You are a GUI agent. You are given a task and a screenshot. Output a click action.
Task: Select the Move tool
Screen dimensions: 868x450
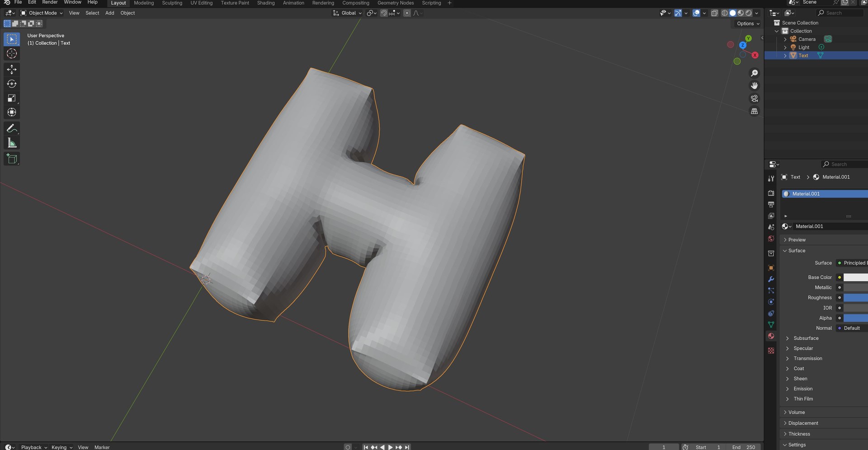pos(12,69)
